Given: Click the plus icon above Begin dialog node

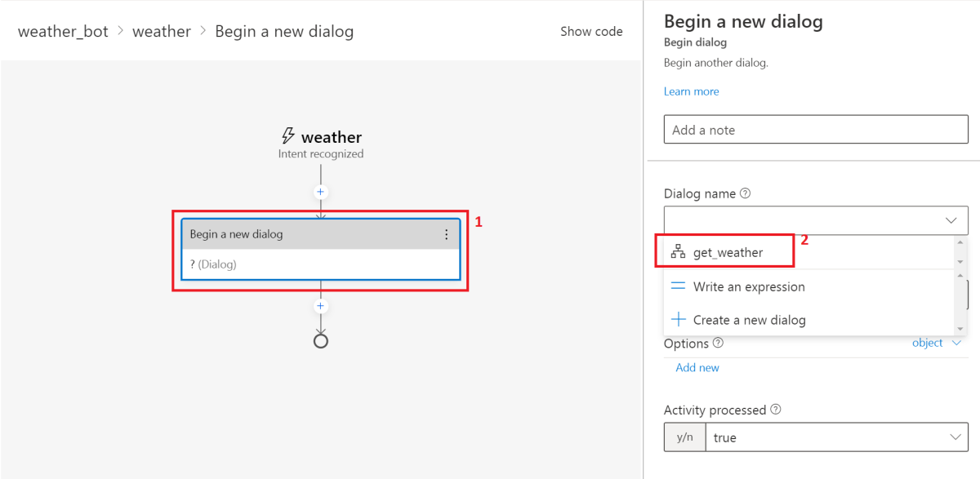Looking at the screenshot, I should 321,192.
